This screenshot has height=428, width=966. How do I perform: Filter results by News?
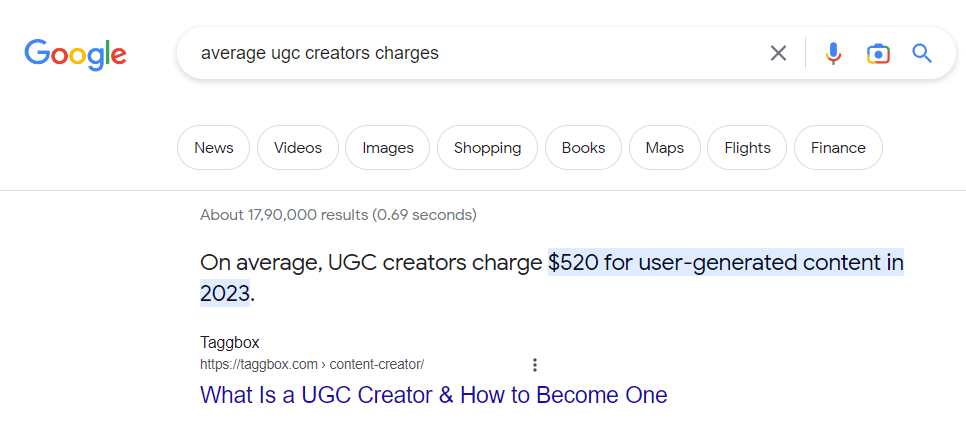coord(214,148)
